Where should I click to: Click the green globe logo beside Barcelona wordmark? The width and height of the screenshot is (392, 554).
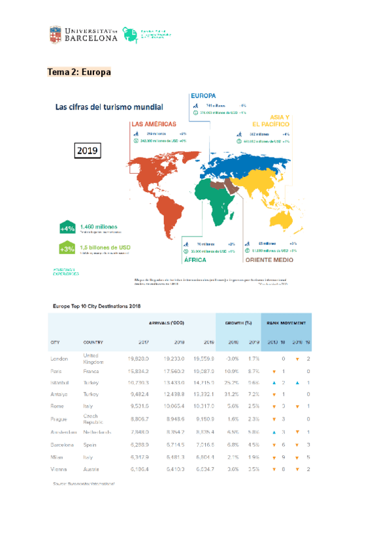(130, 35)
